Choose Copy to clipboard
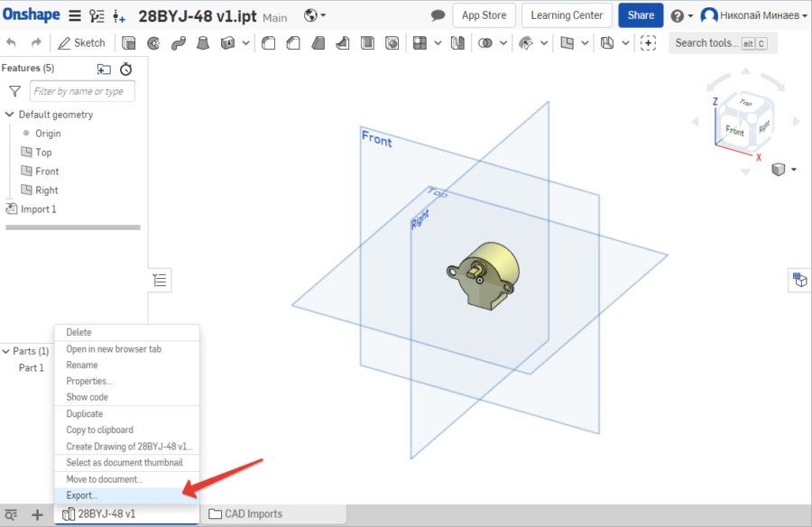The image size is (812, 527). (x=127, y=430)
